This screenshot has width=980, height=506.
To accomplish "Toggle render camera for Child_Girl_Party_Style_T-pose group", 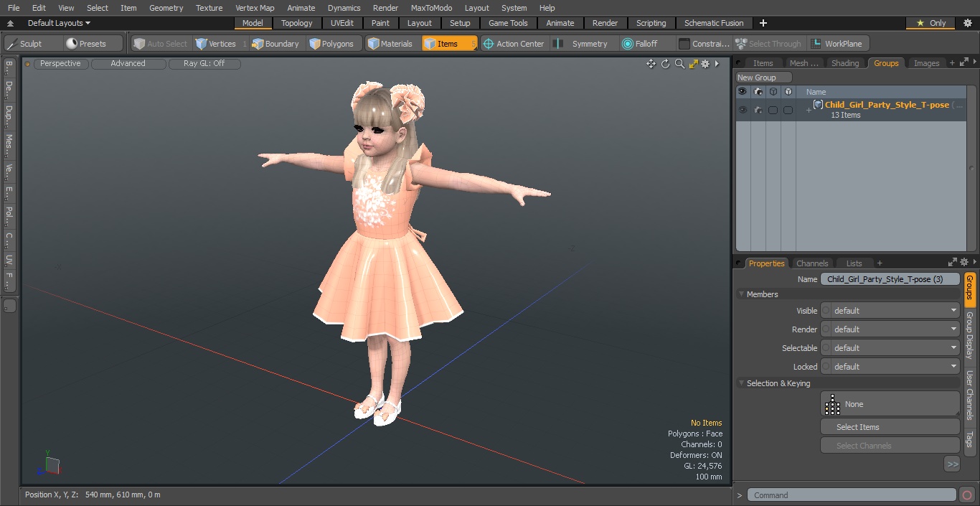I will click(x=758, y=110).
